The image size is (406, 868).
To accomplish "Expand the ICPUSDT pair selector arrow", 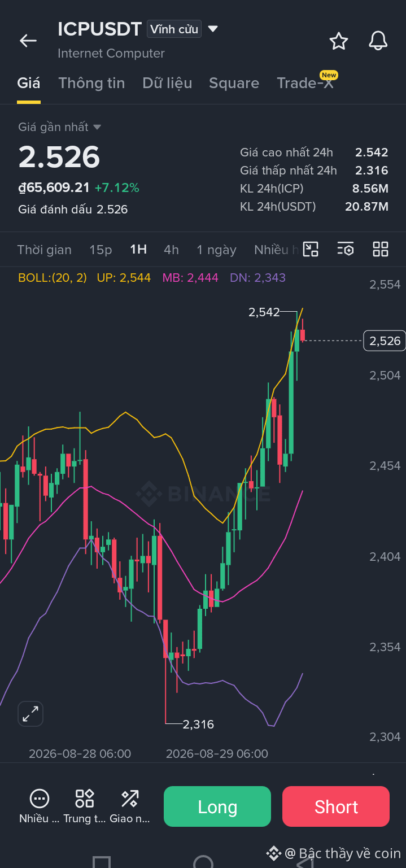I will 213,29.
